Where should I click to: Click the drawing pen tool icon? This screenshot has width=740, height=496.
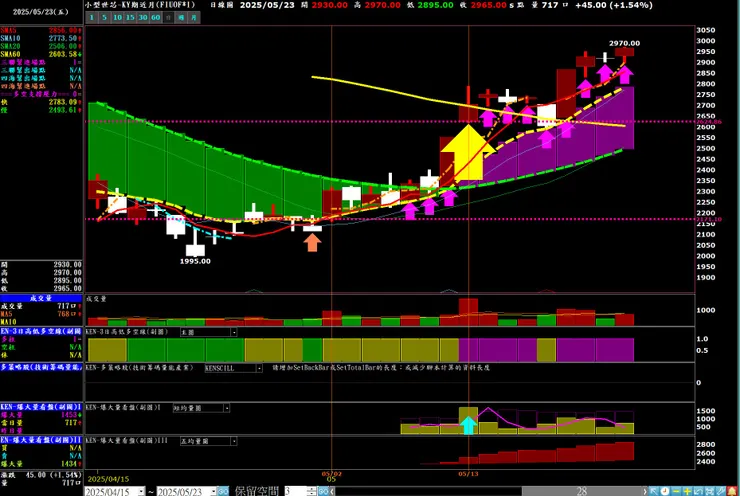coord(721,491)
